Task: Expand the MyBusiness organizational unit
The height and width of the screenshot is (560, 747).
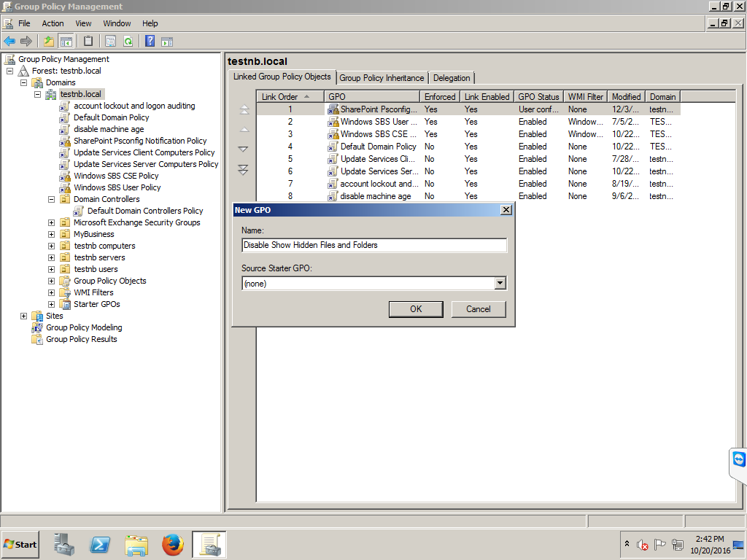Action: coord(50,234)
